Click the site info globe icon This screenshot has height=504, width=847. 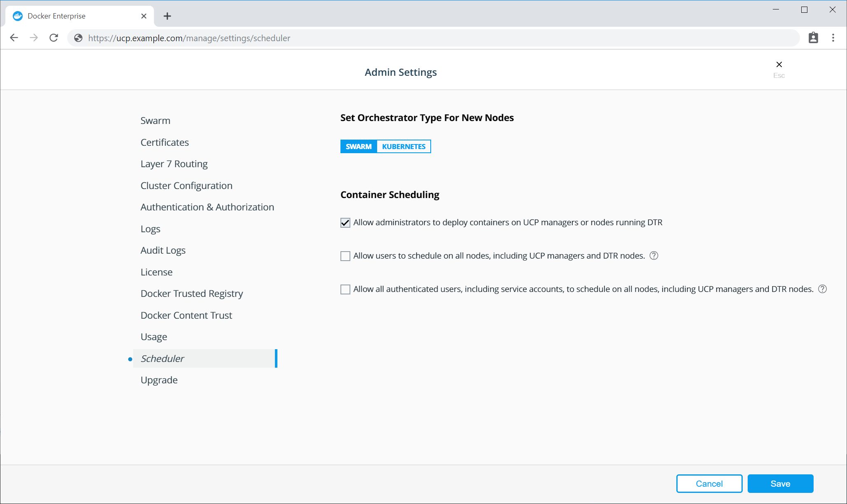(78, 38)
